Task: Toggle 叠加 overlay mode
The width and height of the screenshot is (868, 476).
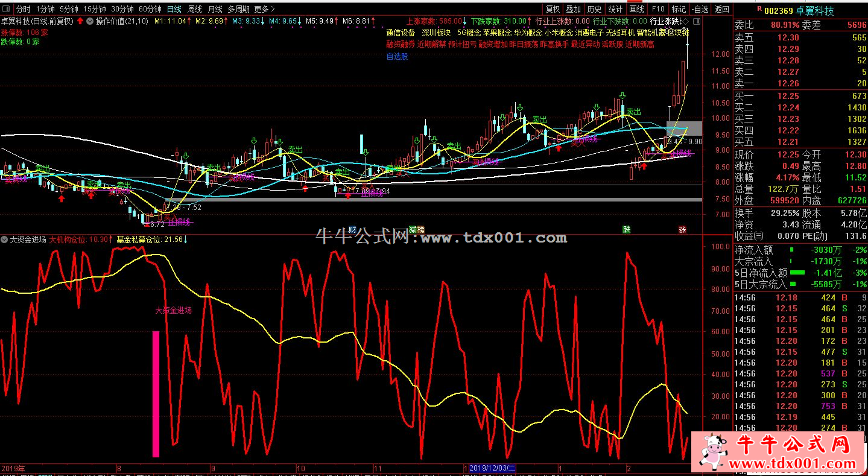Action: click(x=573, y=9)
